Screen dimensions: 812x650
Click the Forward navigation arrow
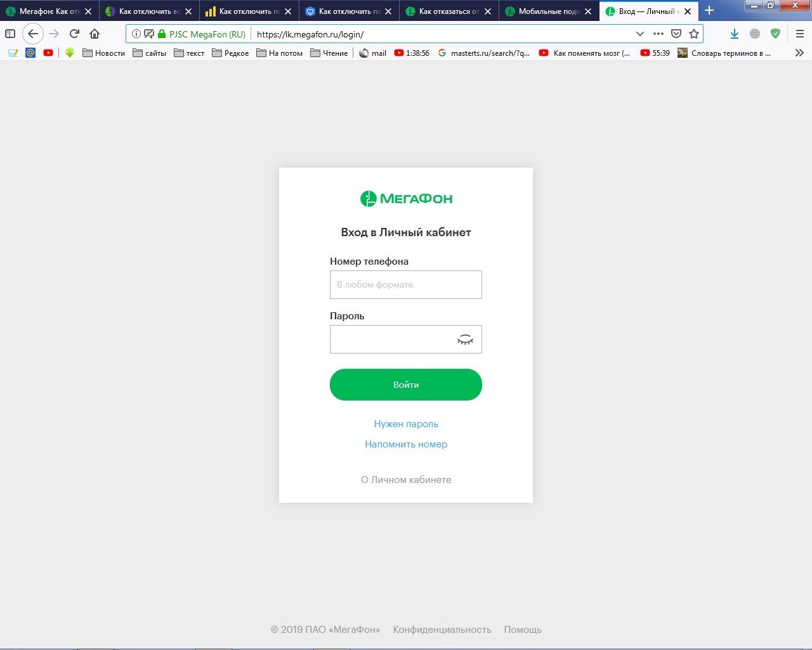pyautogui.click(x=54, y=34)
